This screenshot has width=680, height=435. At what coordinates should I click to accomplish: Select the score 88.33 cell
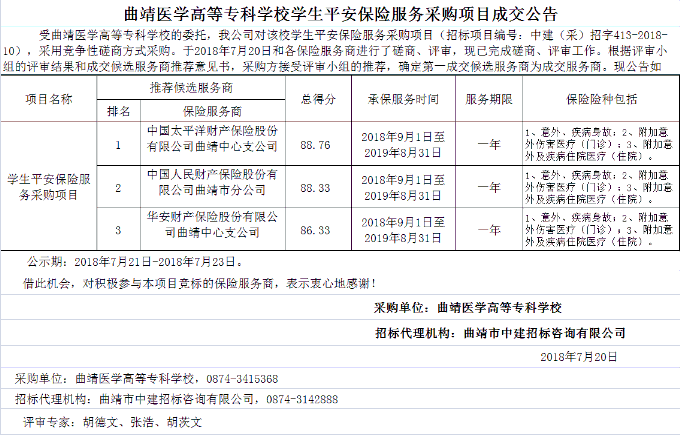tap(316, 186)
